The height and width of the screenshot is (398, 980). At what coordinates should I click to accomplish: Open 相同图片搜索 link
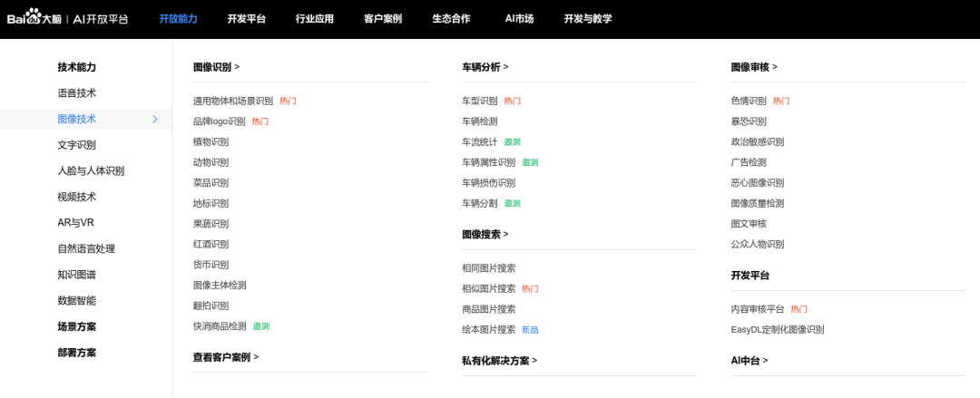tap(488, 268)
